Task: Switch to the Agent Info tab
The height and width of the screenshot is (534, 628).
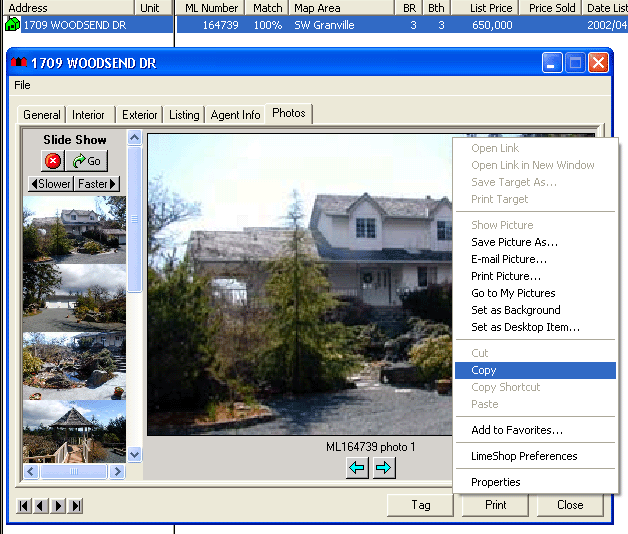Action: coord(236,115)
